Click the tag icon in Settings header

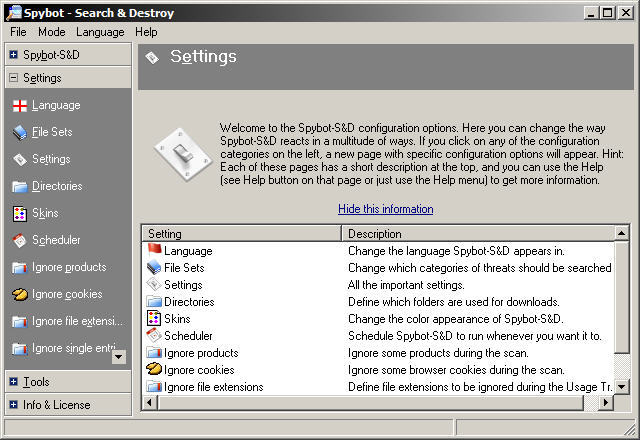pos(152,58)
